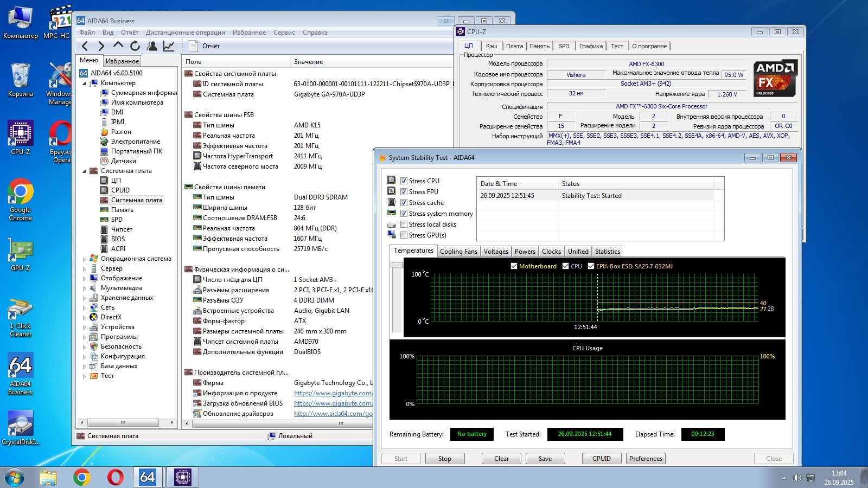Open the Файл menu in AIDA64
868x488 pixels.
87,33
